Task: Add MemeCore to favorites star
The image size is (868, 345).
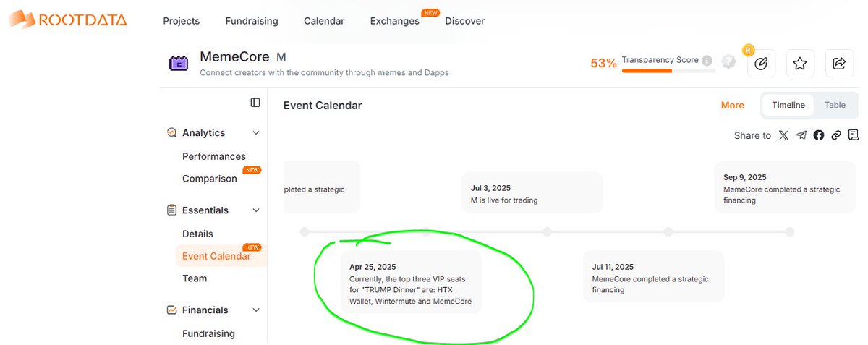Action: tap(800, 64)
